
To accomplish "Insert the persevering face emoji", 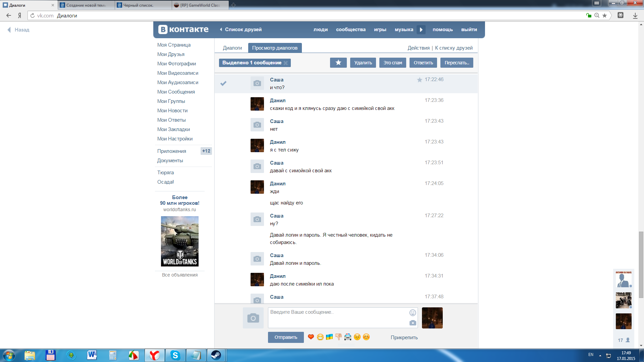I will point(357,337).
